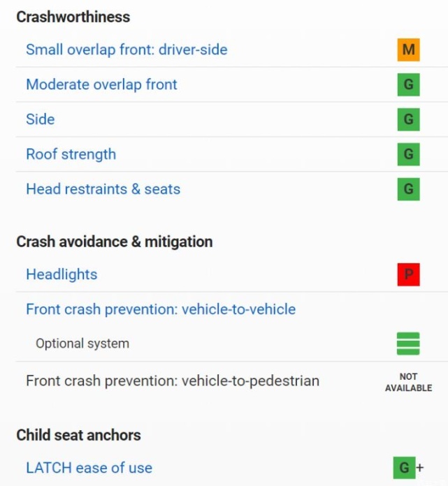Click the Optional system label

pyautogui.click(x=82, y=344)
